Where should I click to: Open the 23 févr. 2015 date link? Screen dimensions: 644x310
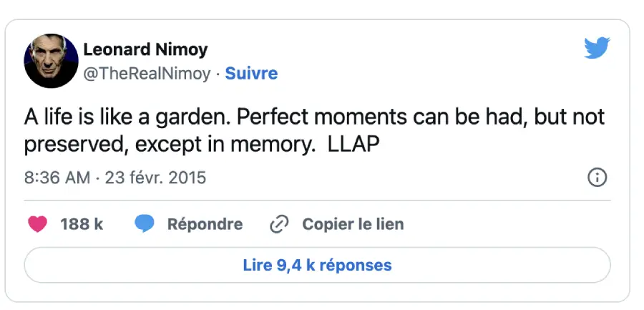click(x=155, y=178)
